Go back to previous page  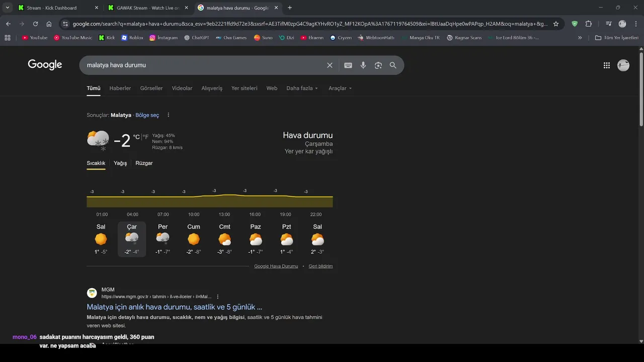(8, 24)
